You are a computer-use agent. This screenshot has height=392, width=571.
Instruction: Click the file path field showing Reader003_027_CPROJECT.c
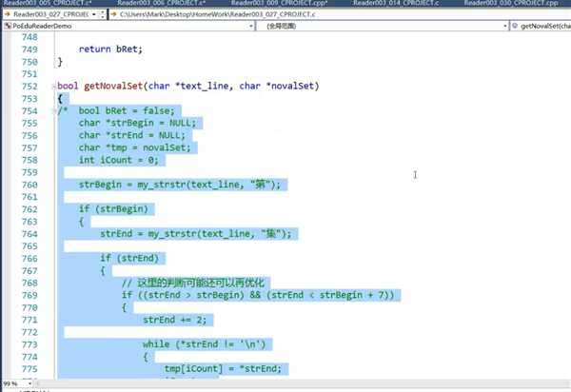[x=217, y=14]
